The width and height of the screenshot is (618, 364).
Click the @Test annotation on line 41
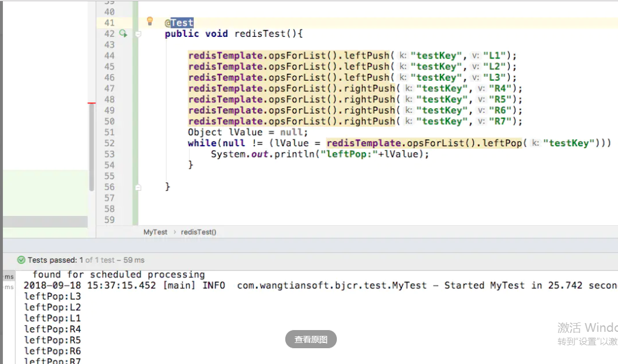click(179, 23)
